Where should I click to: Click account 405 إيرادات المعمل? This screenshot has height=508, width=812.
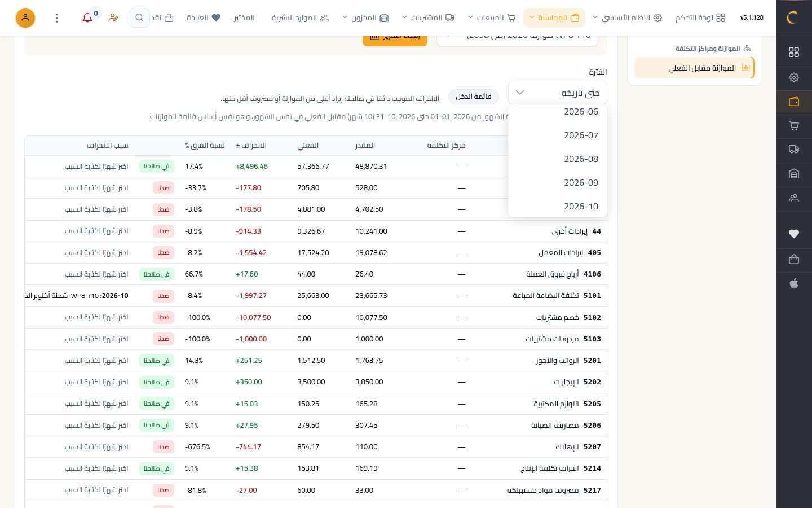pyautogui.click(x=570, y=253)
